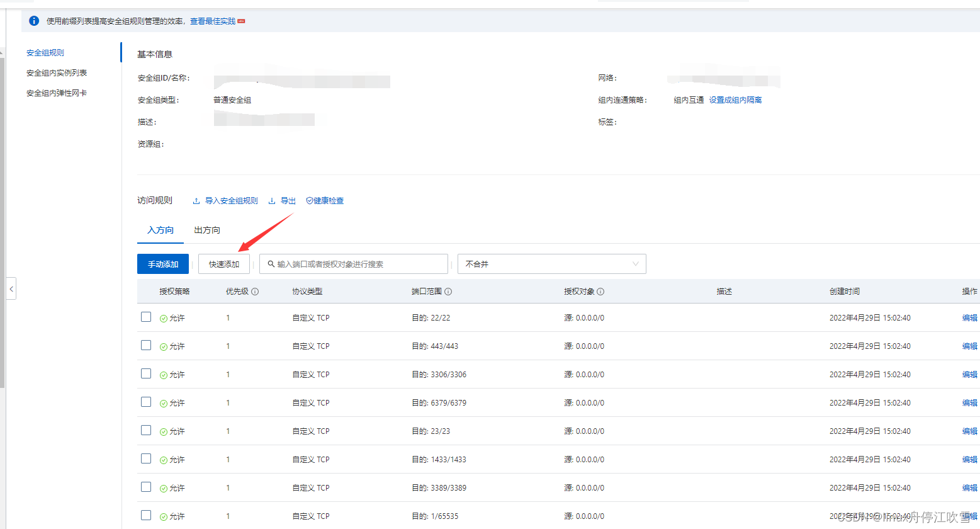Switch to the 入方向 tab
This screenshot has height=529, width=980.
(161, 230)
